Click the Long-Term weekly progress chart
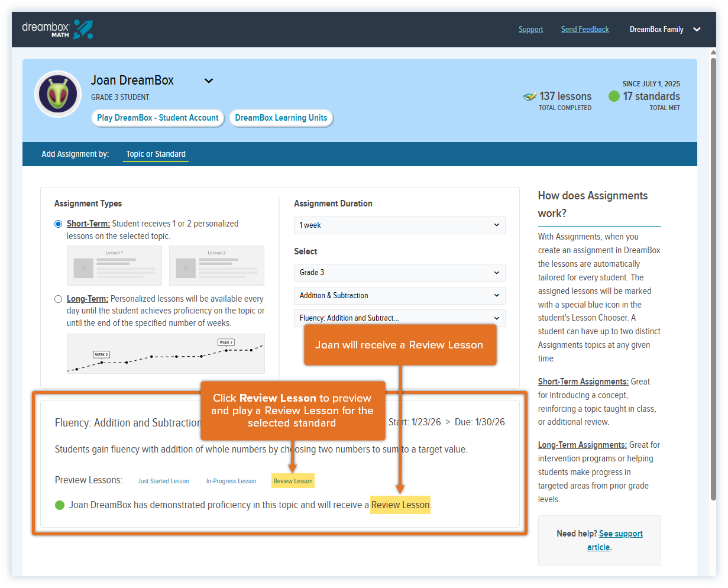 pyautogui.click(x=166, y=354)
